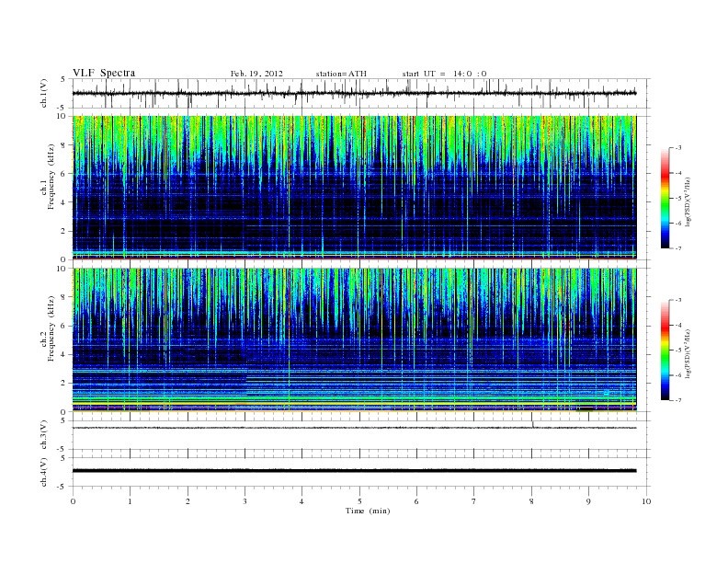Click the 'ch.3(V)' axis label

(43, 435)
